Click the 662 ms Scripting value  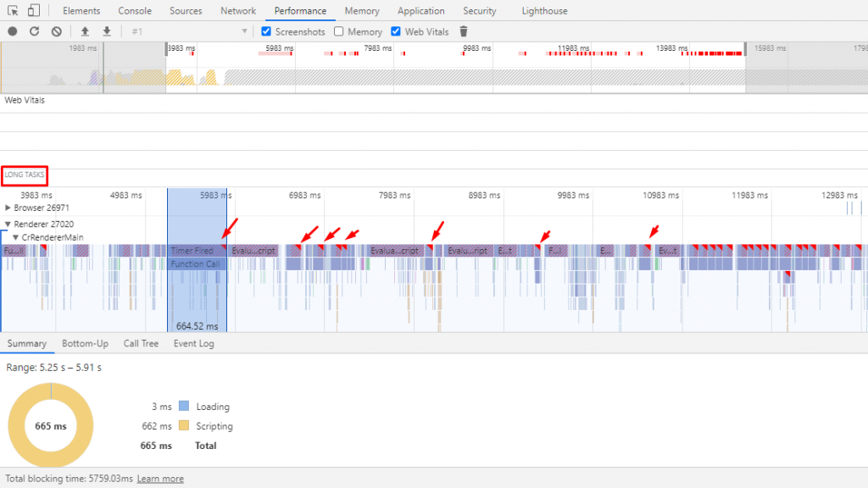pos(157,426)
